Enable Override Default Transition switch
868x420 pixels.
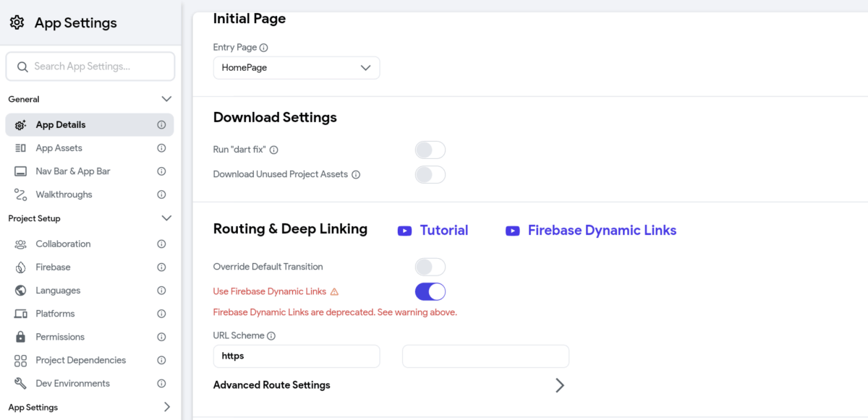tap(430, 267)
